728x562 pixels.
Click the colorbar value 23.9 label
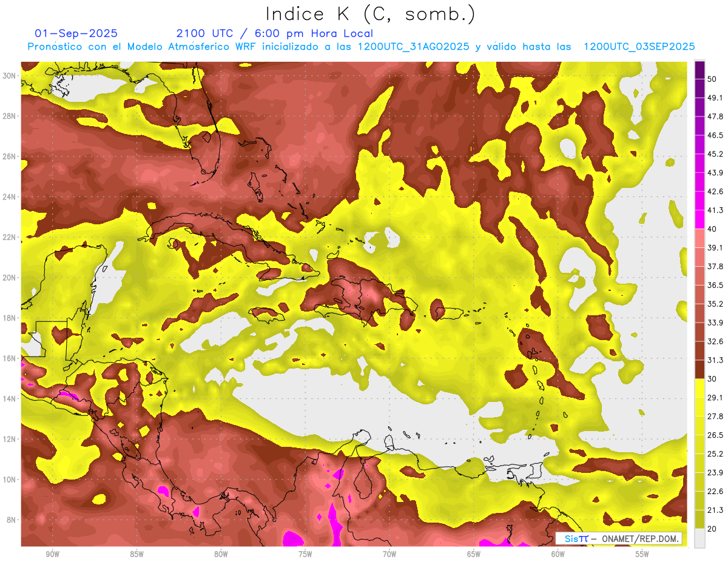coord(715,472)
